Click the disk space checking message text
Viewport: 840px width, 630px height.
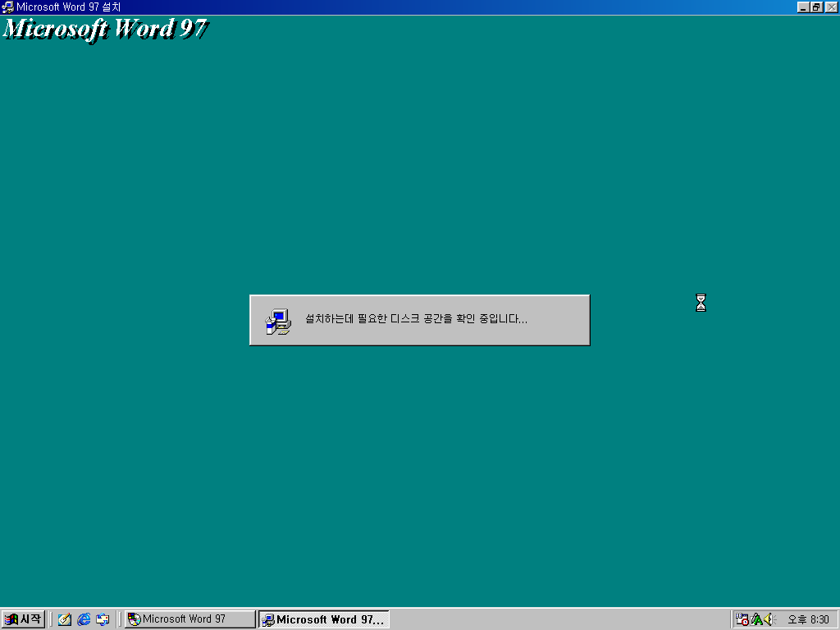[416, 319]
